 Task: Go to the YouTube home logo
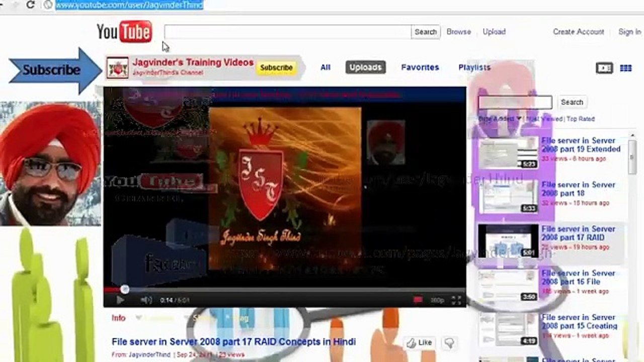pyautogui.click(x=124, y=32)
